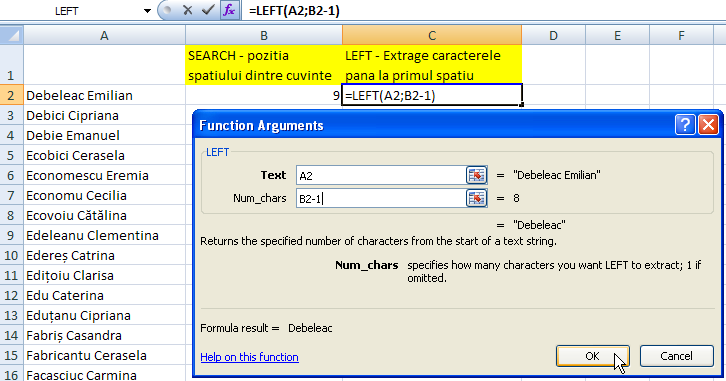Collapse the dialog using the Text field range selector
Image resolution: width=726 pixels, height=381 pixels.
pos(476,175)
